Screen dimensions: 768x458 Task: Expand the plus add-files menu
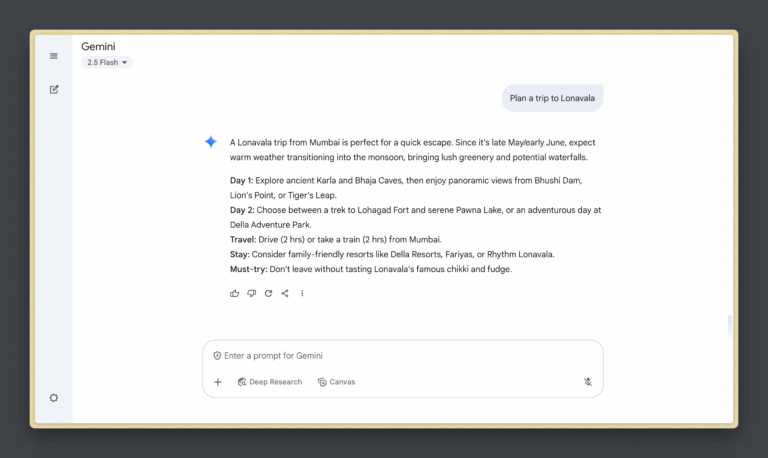[218, 382]
